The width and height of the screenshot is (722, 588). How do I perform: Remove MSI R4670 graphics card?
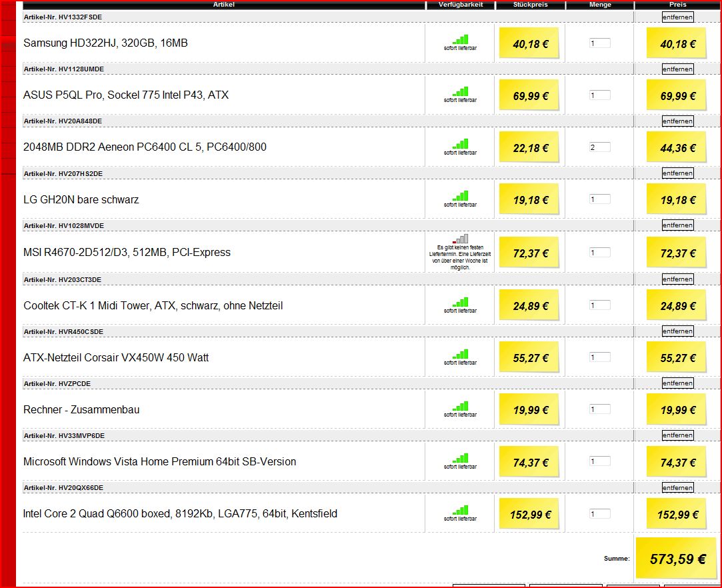point(677,225)
